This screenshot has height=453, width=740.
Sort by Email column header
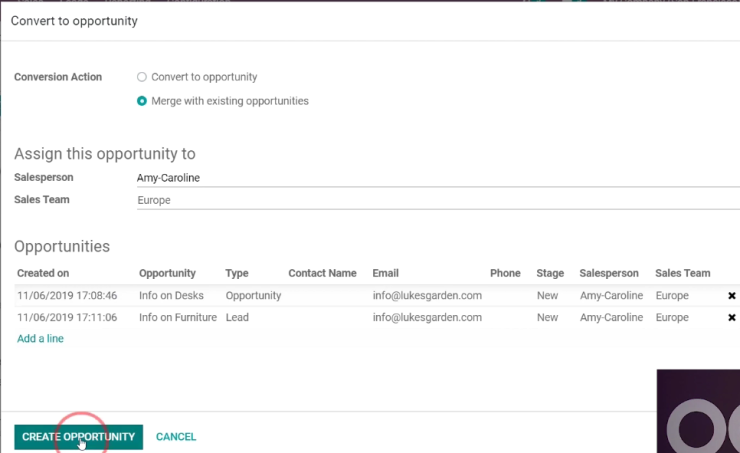click(x=386, y=273)
